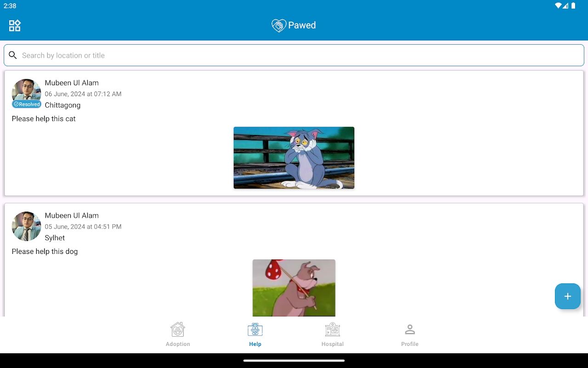The width and height of the screenshot is (588, 368).
Task: Click the "05 June, 2024 at 04:51 PM" timestamp
Action: click(x=83, y=226)
